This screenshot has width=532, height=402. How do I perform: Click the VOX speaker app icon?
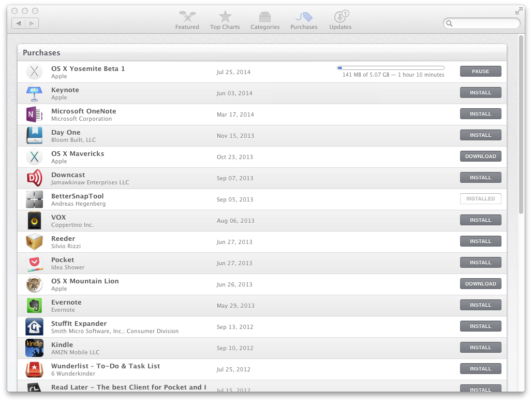tap(34, 221)
